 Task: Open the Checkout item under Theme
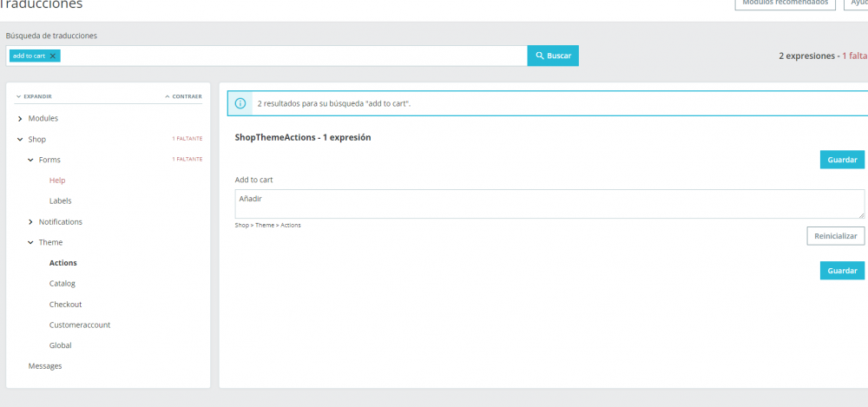coord(65,305)
